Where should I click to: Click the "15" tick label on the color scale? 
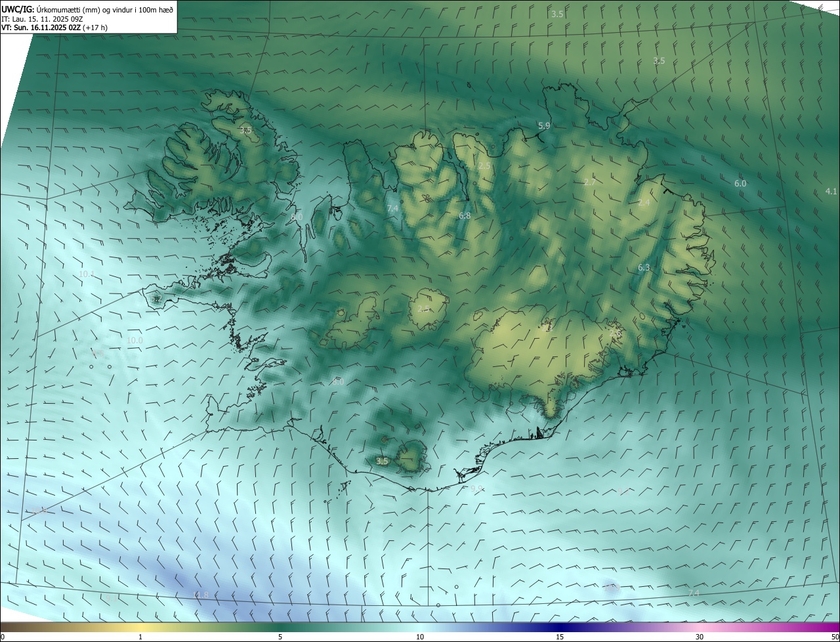tap(560, 637)
